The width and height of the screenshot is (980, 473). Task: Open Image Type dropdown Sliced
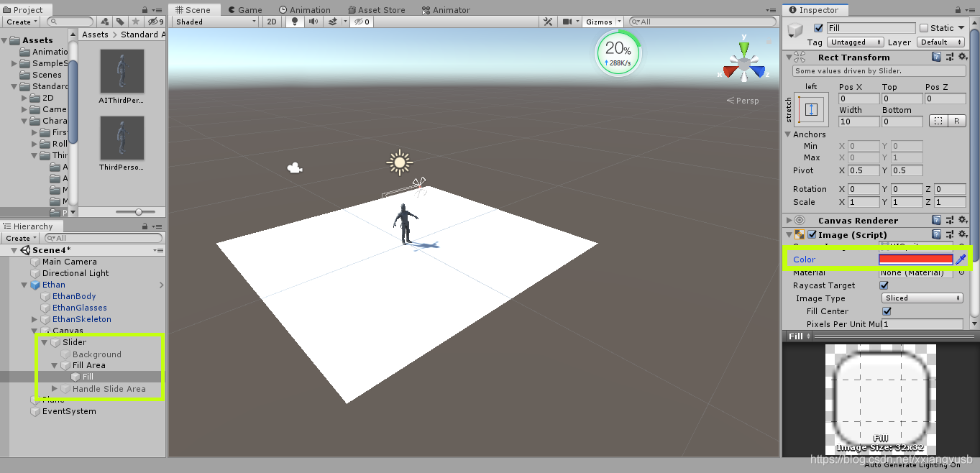922,298
